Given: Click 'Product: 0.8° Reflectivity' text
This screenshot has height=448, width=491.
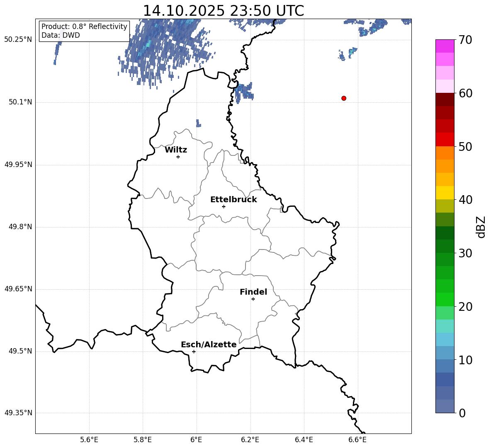Looking at the screenshot, I should [84, 27].
